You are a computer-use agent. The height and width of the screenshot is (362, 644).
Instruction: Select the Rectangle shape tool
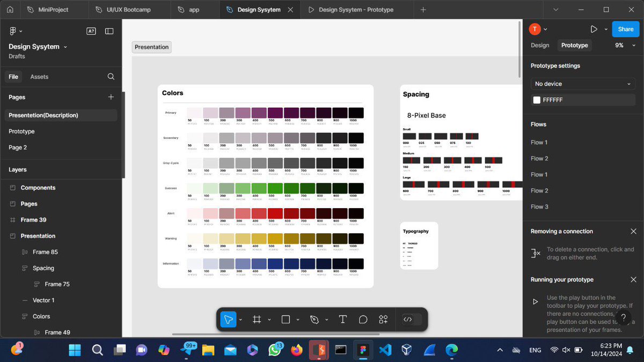point(286,320)
